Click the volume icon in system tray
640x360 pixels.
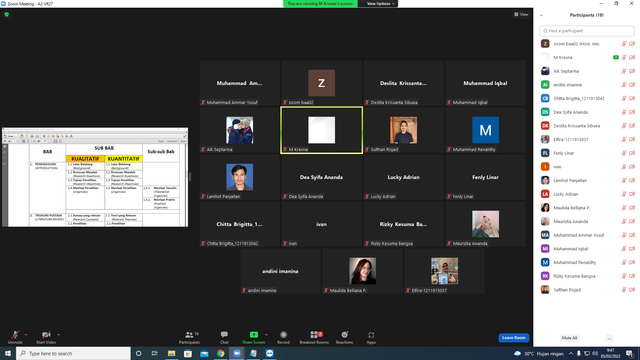click(x=595, y=353)
